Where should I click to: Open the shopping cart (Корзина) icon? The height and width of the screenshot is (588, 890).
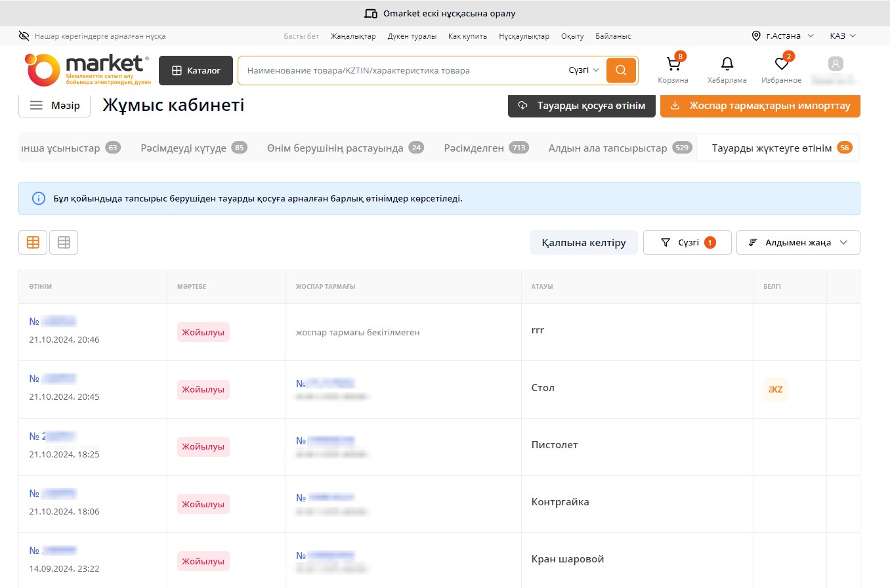point(673,65)
